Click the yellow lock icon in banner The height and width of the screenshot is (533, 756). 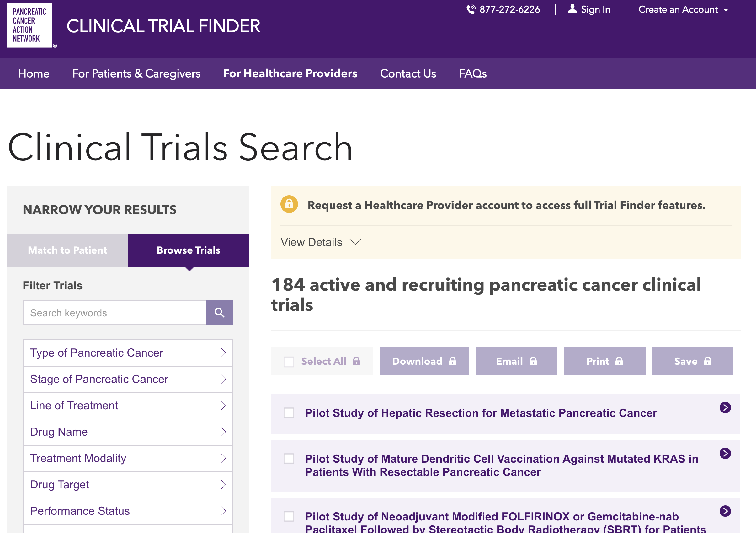(289, 204)
